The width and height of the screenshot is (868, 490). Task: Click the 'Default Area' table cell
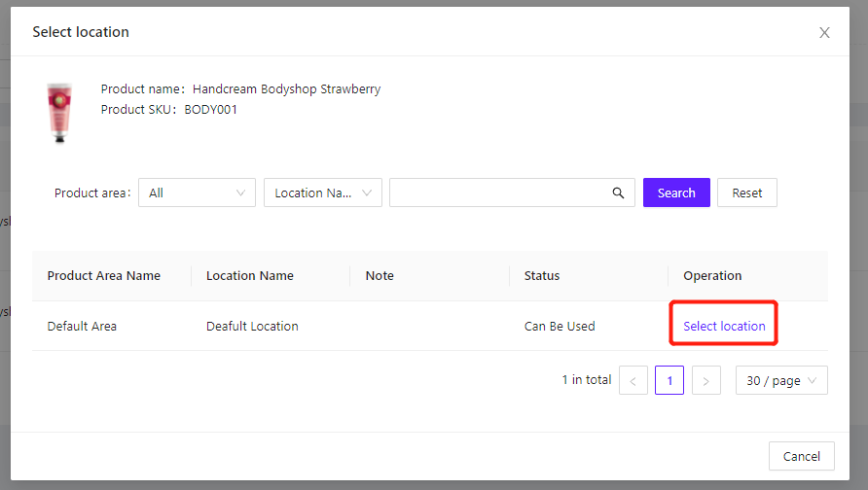(x=82, y=327)
